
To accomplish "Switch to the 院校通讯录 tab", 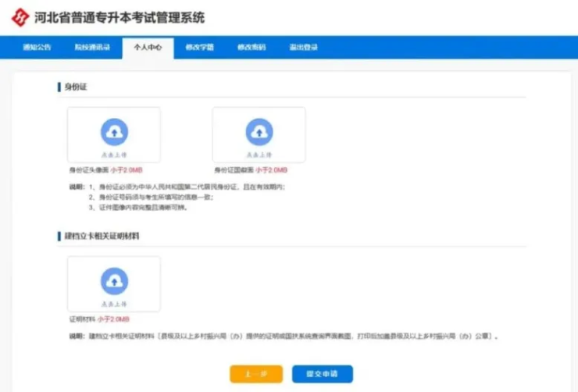I will click(x=91, y=48).
